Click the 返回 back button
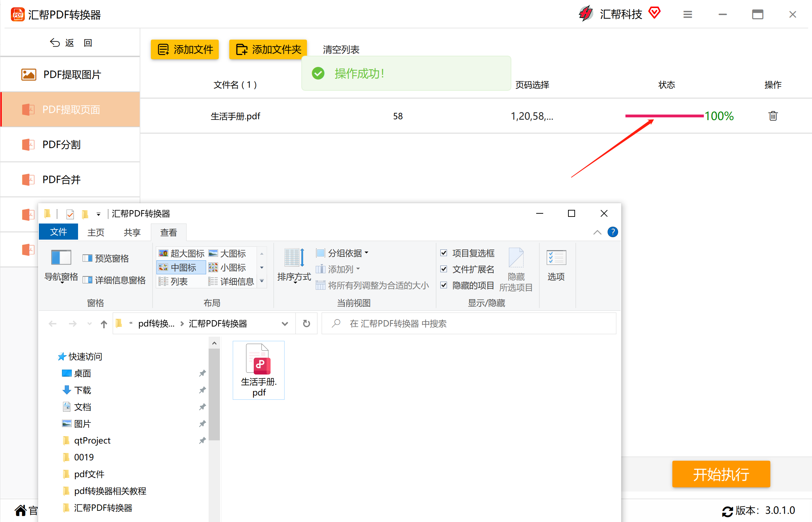 point(70,43)
